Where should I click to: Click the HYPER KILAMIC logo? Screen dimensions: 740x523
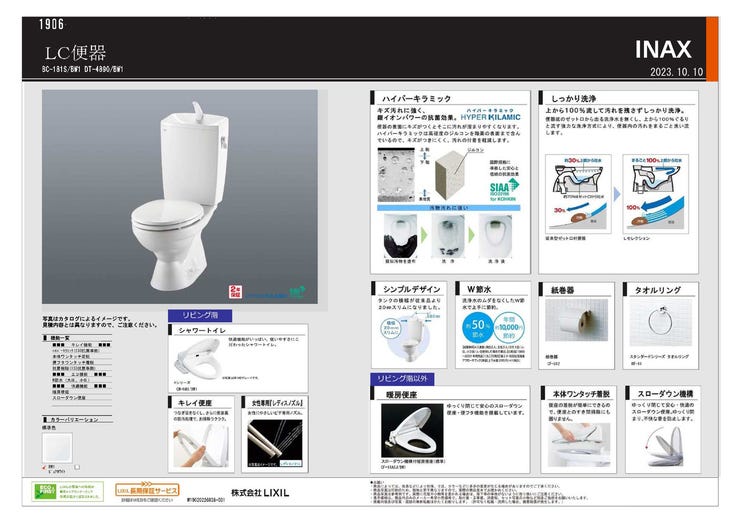tap(484, 116)
